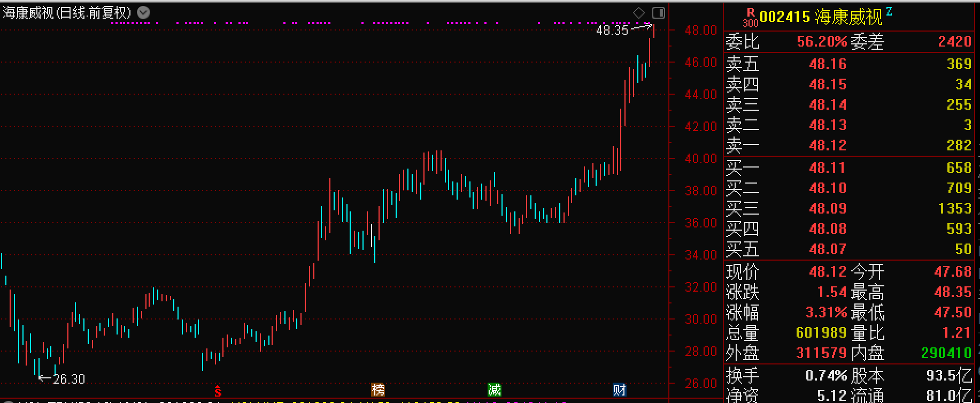Screen dimensions: 980x403
Task: Click stock code 002415 in the header
Action: [785, 17]
